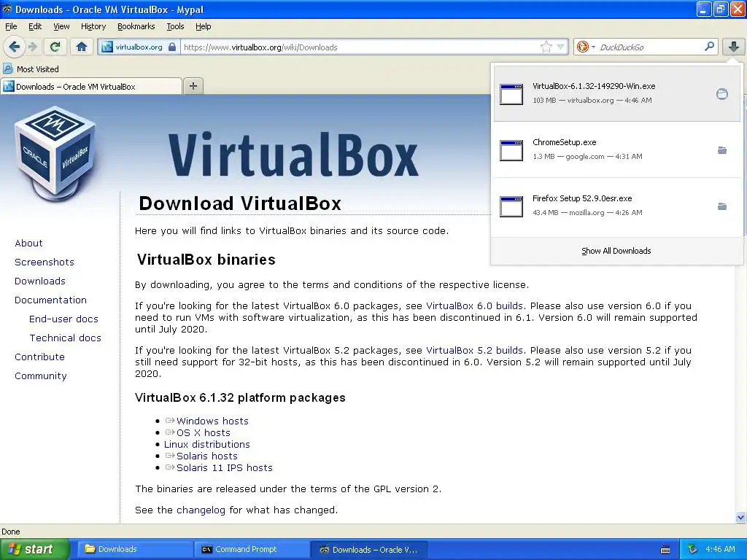Open the Bookmarks menu
This screenshot has height=560, width=747.
pyautogui.click(x=136, y=26)
